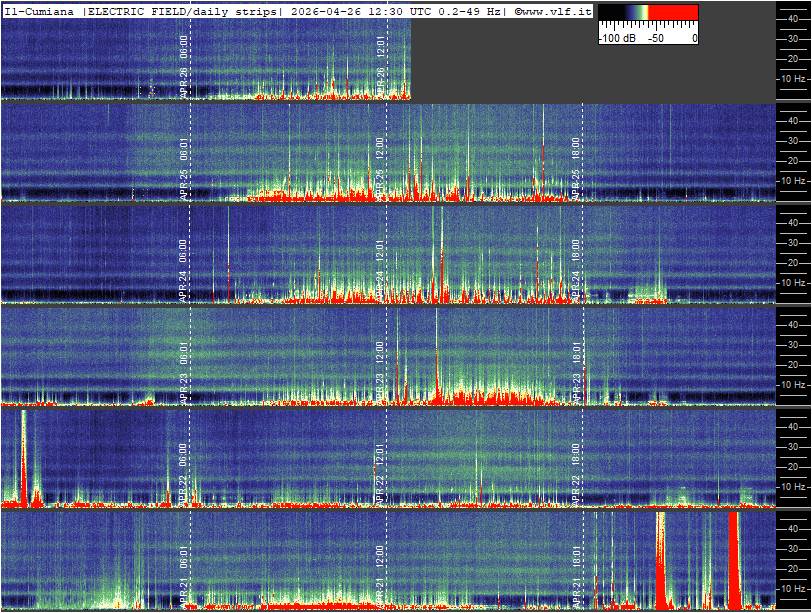The width and height of the screenshot is (812, 613).
Task: Click the 10 Hz axis label on the top strip
Action: (793, 78)
